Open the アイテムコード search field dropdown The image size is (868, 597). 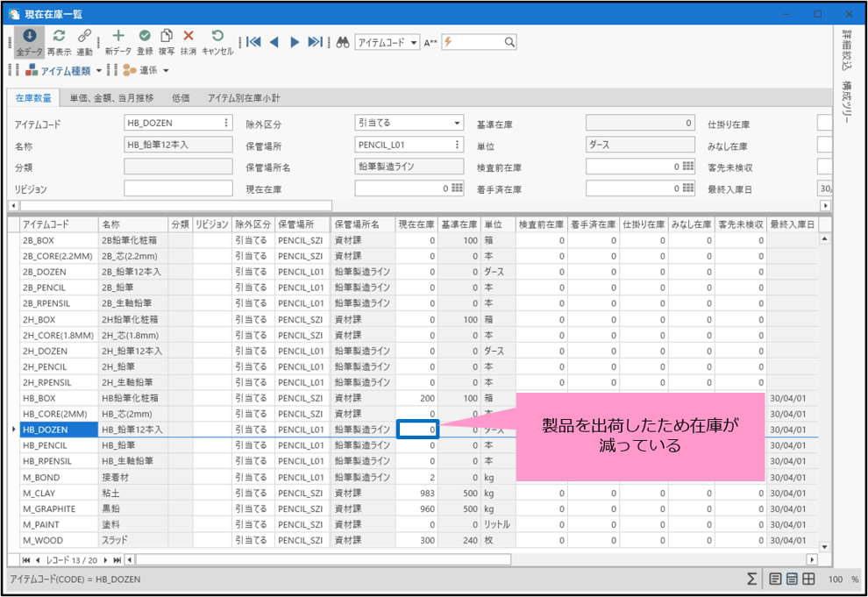point(414,42)
